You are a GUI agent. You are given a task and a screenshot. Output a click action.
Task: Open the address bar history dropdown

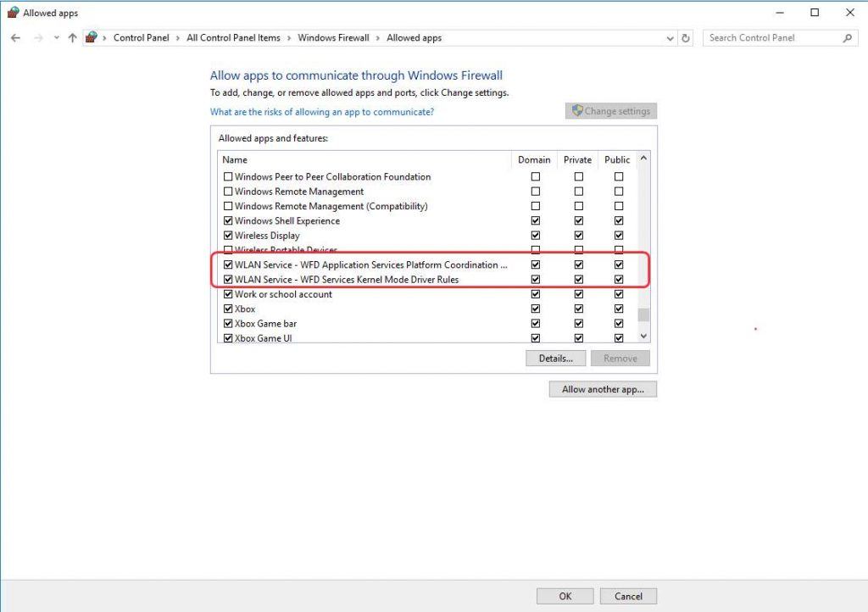tap(670, 37)
